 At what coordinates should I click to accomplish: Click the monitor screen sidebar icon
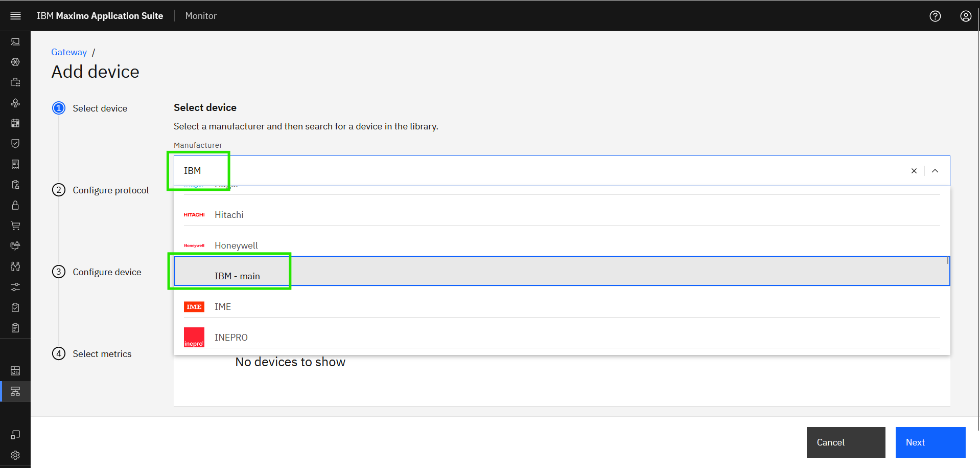click(x=15, y=41)
